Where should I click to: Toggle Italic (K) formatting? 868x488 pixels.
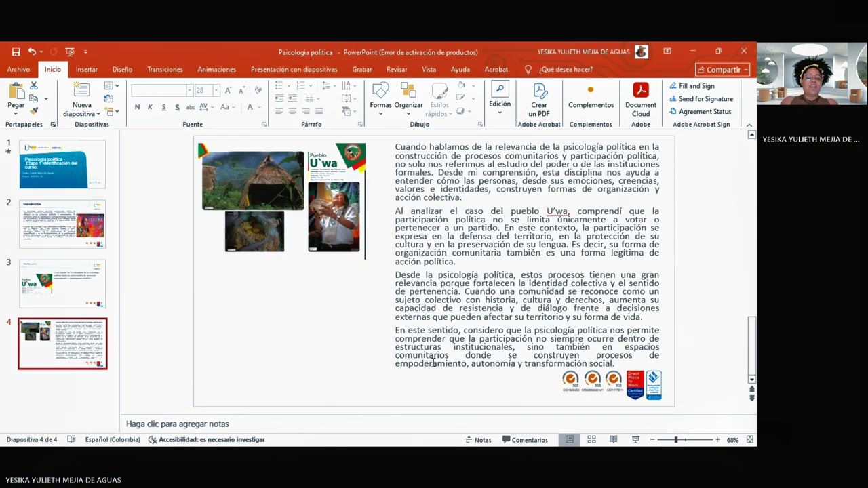pyautogui.click(x=151, y=107)
